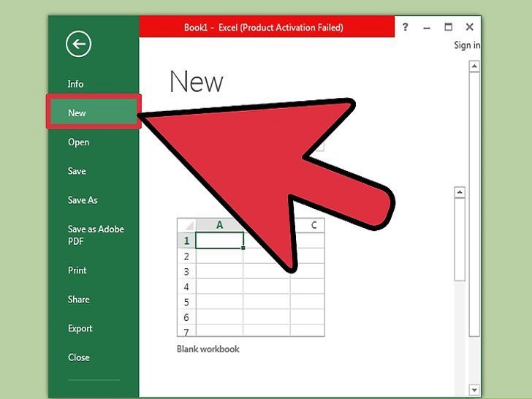
Task: Click the template list scroll up arrow
Action: tap(460, 193)
